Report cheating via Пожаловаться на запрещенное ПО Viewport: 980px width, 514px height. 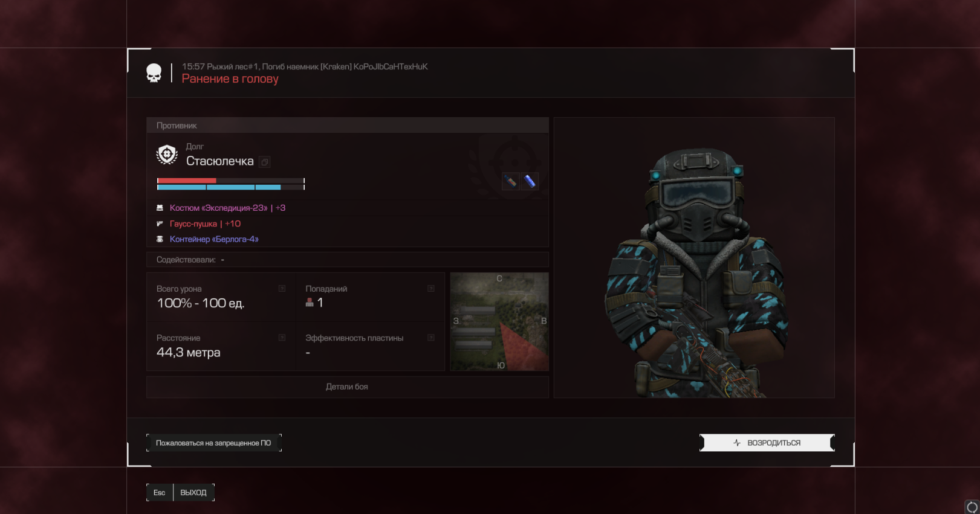[213, 443]
